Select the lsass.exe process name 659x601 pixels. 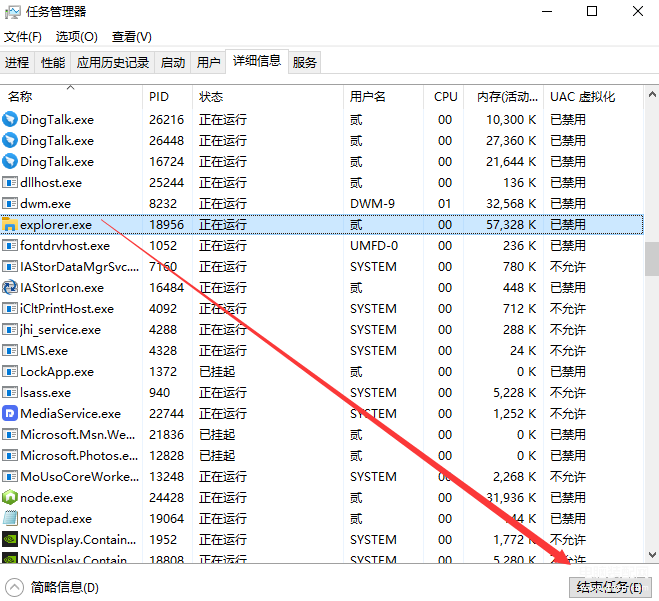45,393
